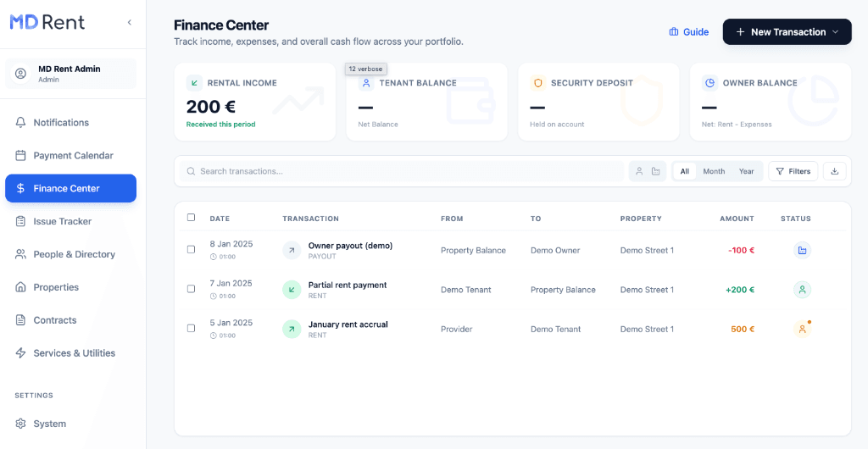Viewport: 868px width, 449px height.
Task: Click the TRANSACTION column header
Action: [x=310, y=219]
